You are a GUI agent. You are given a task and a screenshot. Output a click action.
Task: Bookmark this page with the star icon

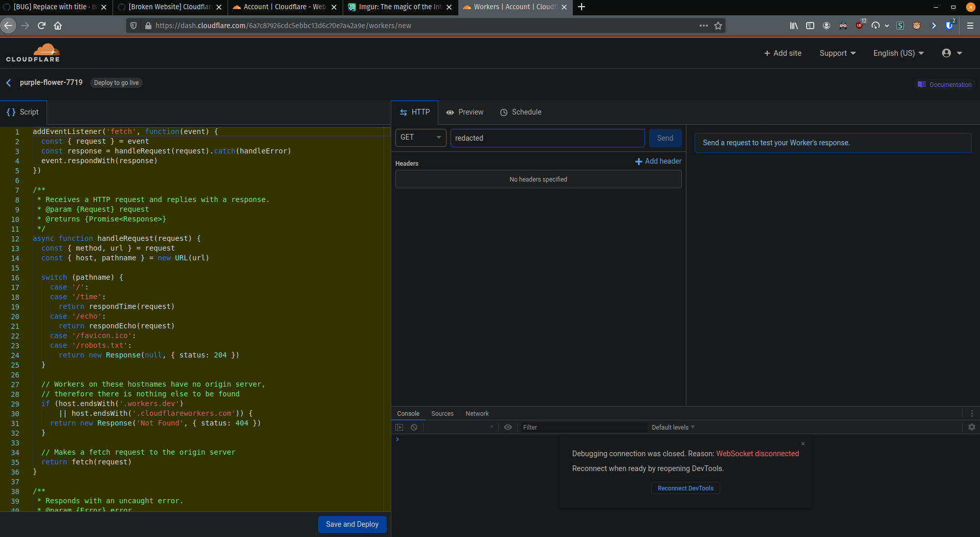pos(718,26)
